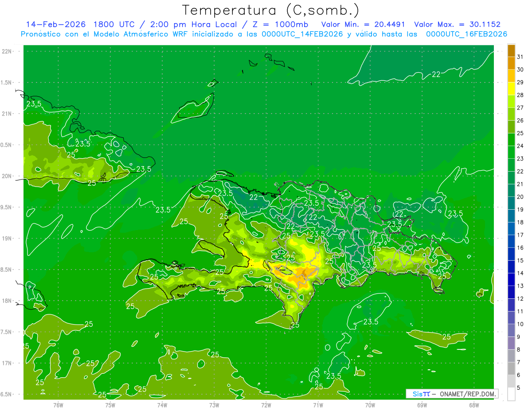Click the '69W' longitude axis label
Image resolution: width=532 pixels, height=411 pixels.
click(x=422, y=405)
